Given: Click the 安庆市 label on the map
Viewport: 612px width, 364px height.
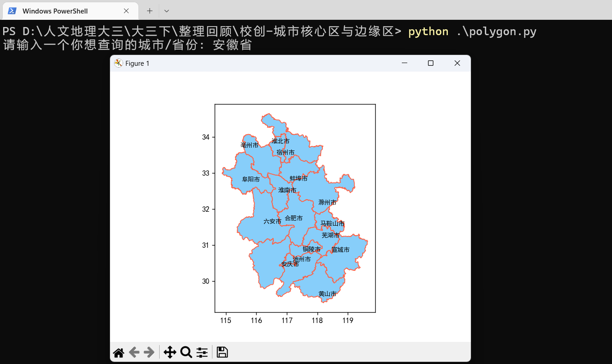Looking at the screenshot, I should [x=290, y=264].
